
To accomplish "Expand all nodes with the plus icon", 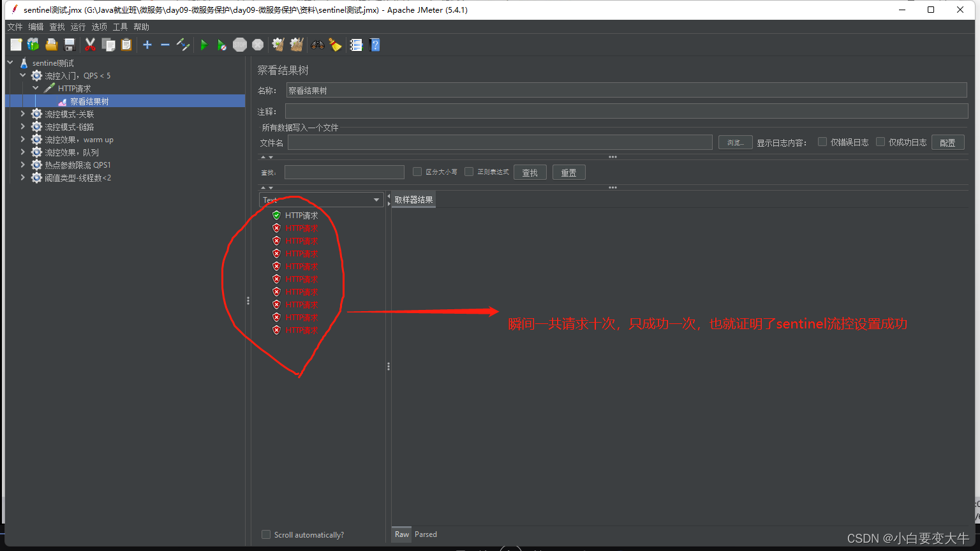I will [147, 45].
